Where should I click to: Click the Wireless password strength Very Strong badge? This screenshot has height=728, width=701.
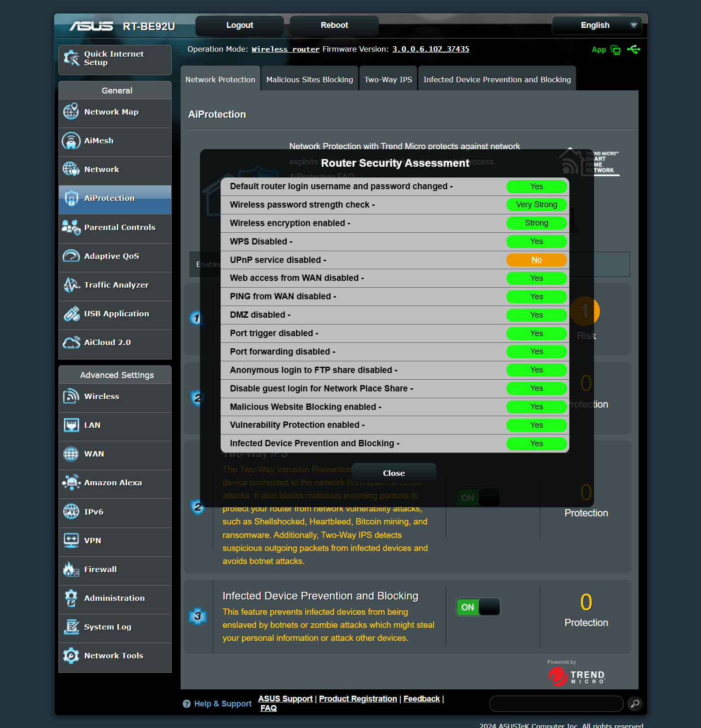(537, 205)
